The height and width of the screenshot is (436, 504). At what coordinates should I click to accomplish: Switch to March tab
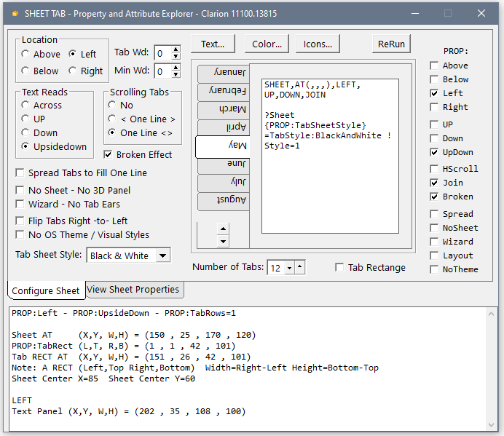pyautogui.click(x=224, y=110)
